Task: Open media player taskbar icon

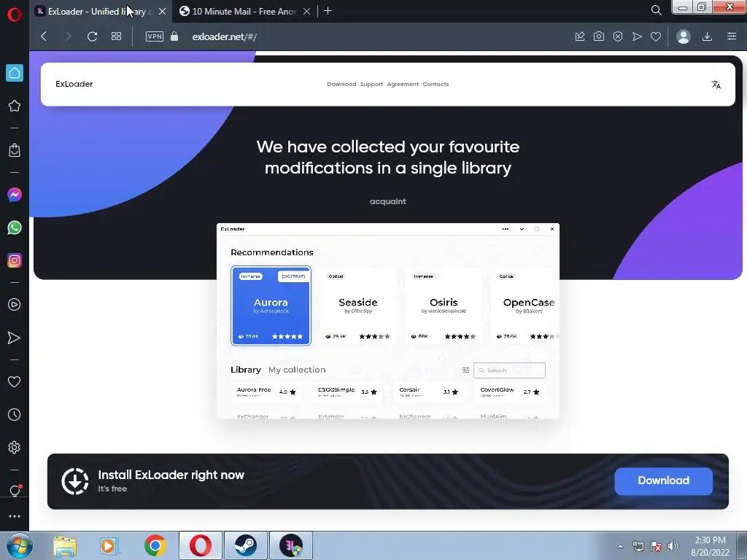Action: tap(109, 546)
